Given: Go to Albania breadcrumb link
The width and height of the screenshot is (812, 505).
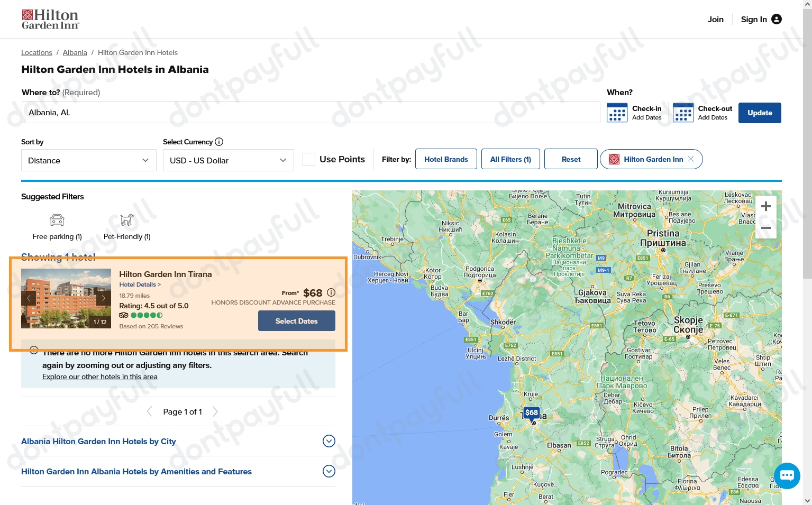Looking at the screenshot, I should (75, 52).
